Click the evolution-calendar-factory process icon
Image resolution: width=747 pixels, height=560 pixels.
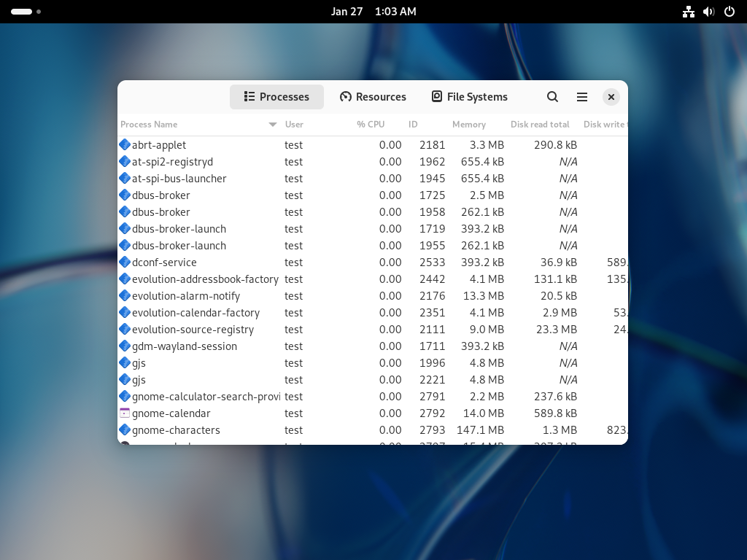point(125,312)
